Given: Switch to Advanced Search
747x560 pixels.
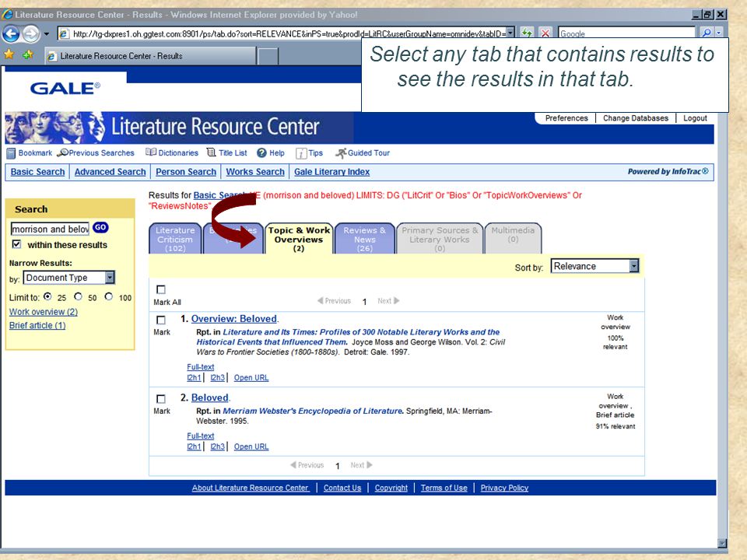Looking at the screenshot, I should click(x=110, y=172).
